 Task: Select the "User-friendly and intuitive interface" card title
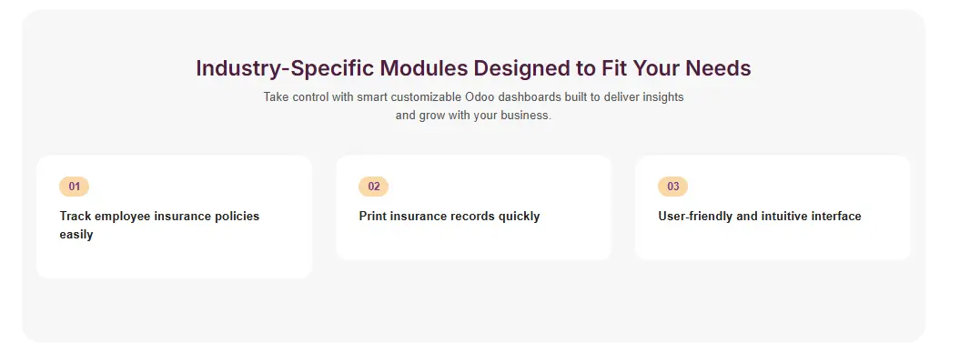tap(760, 217)
